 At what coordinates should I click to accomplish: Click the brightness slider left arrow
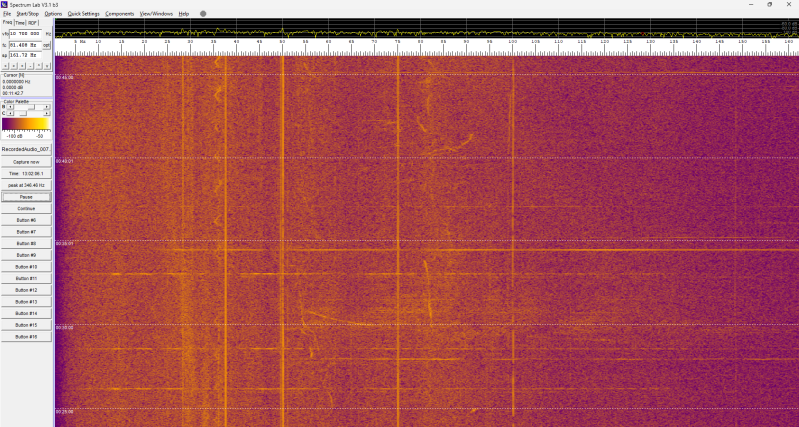click(x=11, y=106)
